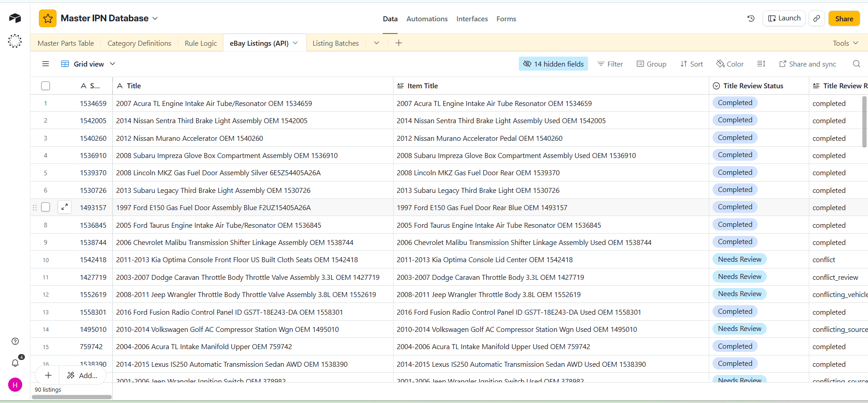
Task: Open the base history clock icon
Action: tap(751, 19)
